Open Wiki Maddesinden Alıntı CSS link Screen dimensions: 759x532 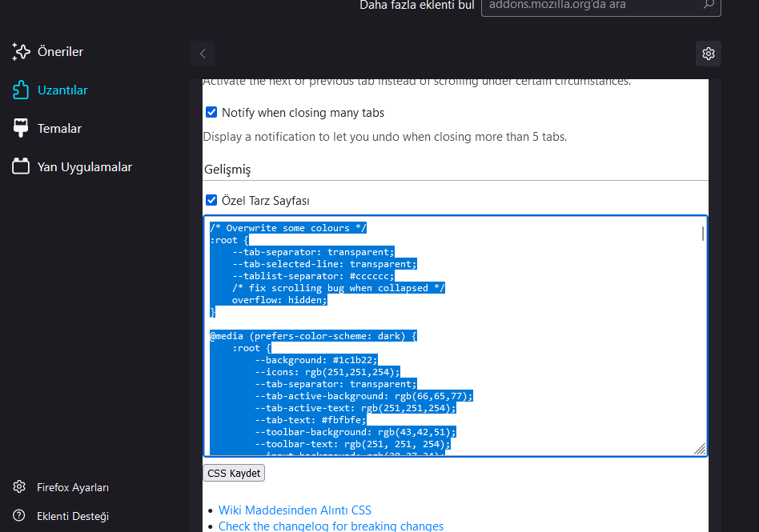295,510
